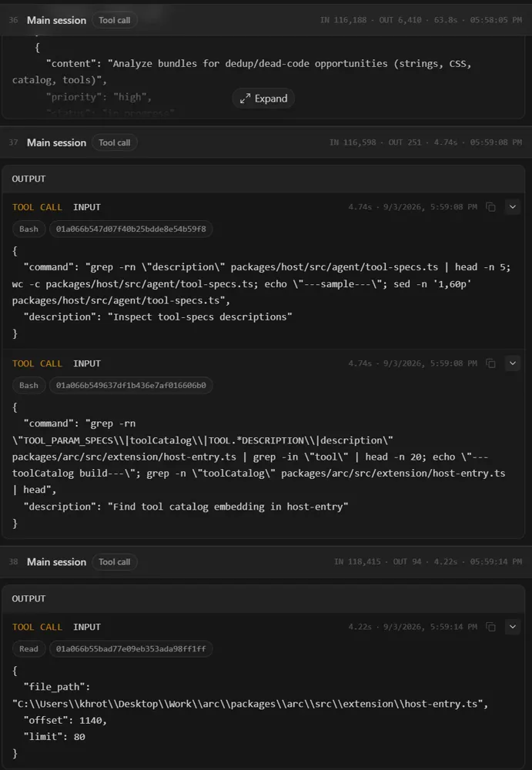The image size is (532, 770).
Task: Copy the first Bash tool call input
Action: coord(490,206)
